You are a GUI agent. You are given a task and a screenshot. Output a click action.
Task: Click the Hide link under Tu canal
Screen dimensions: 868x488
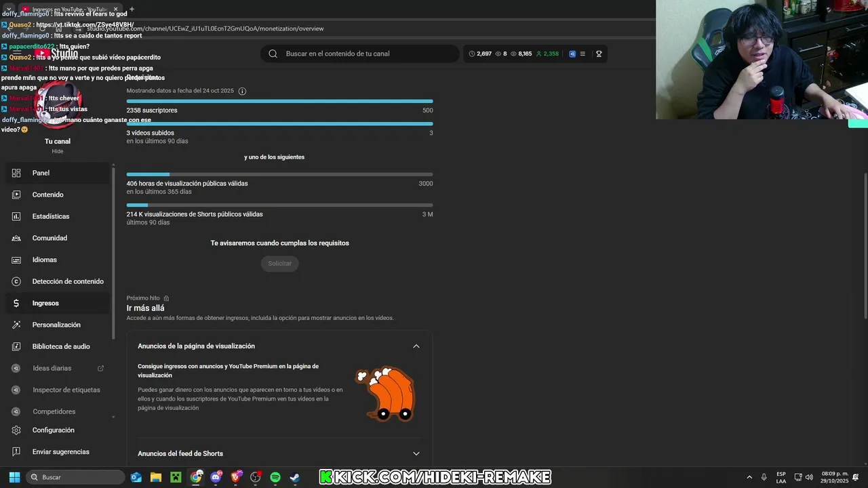click(58, 151)
